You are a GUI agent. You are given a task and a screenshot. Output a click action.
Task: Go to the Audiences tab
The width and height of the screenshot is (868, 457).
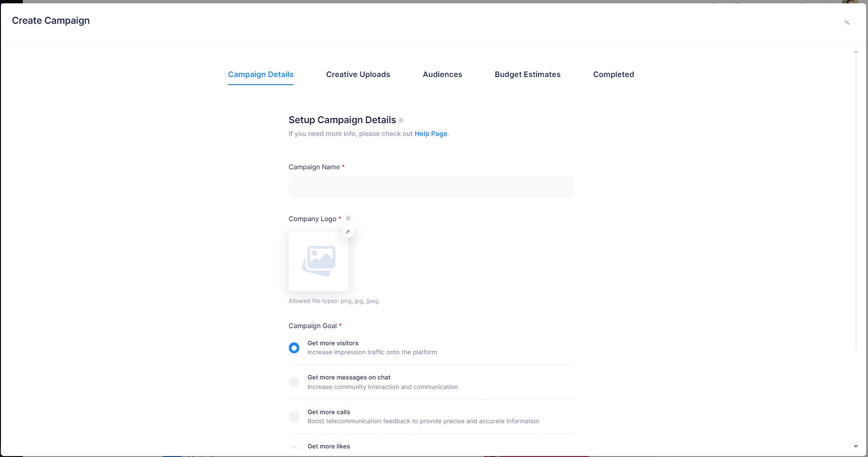[442, 75]
